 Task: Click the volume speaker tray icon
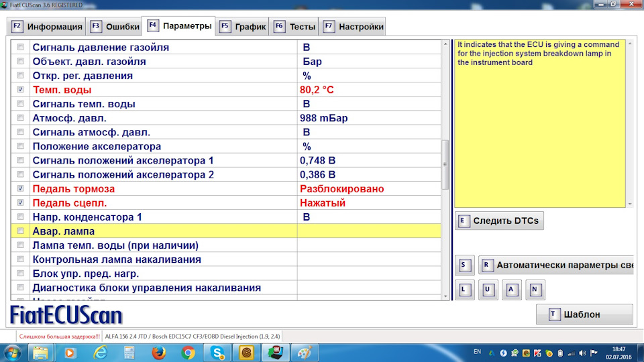[582, 353]
